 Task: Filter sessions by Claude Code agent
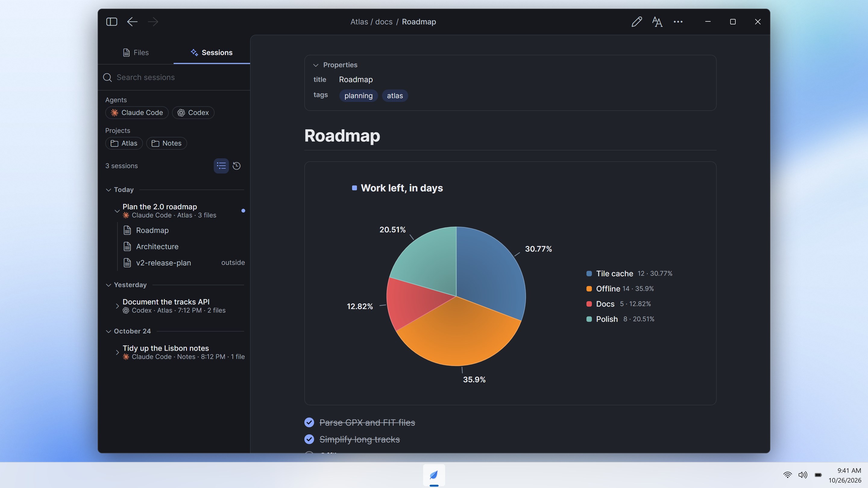click(x=137, y=112)
